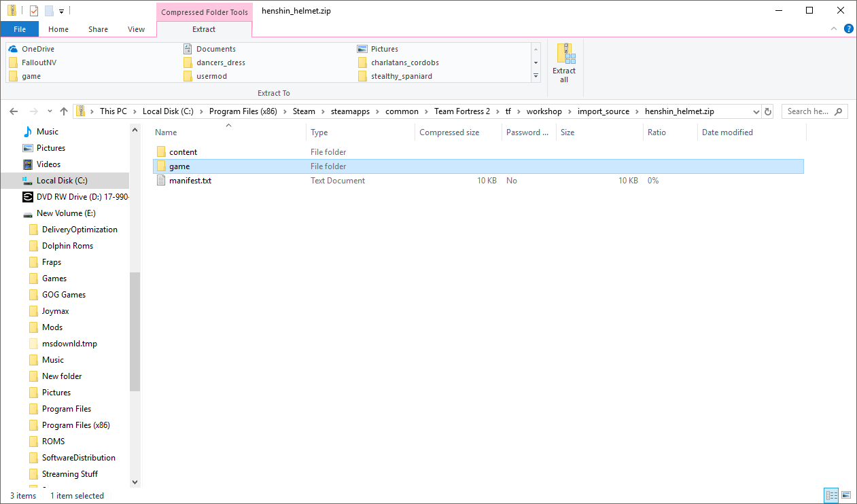This screenshot has height=504, width=857.
Task: Expand the Extract To gallery list
Action: point(536,76)
